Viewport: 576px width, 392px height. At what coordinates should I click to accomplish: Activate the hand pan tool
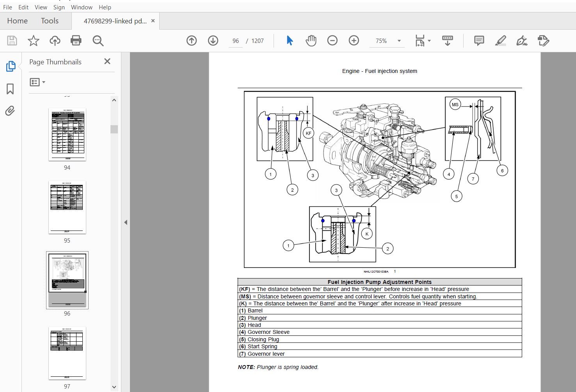[x=311, y=41]
